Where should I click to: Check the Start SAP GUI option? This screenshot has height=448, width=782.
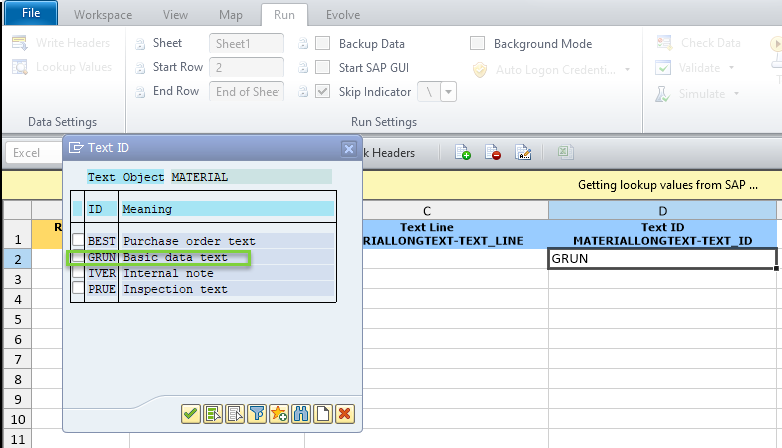tap(323, 67)
